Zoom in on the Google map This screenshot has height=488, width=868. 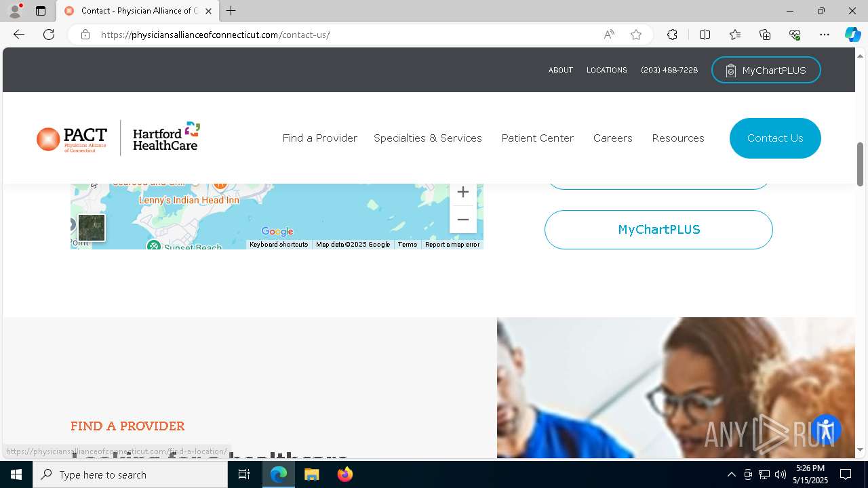coord(463,192)
